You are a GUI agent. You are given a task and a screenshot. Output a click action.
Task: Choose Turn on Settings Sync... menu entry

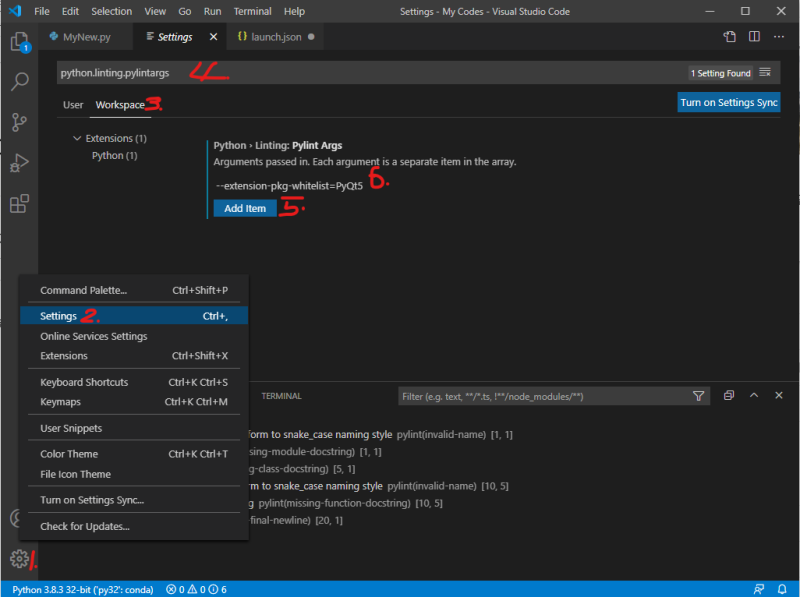pos(134,500)
